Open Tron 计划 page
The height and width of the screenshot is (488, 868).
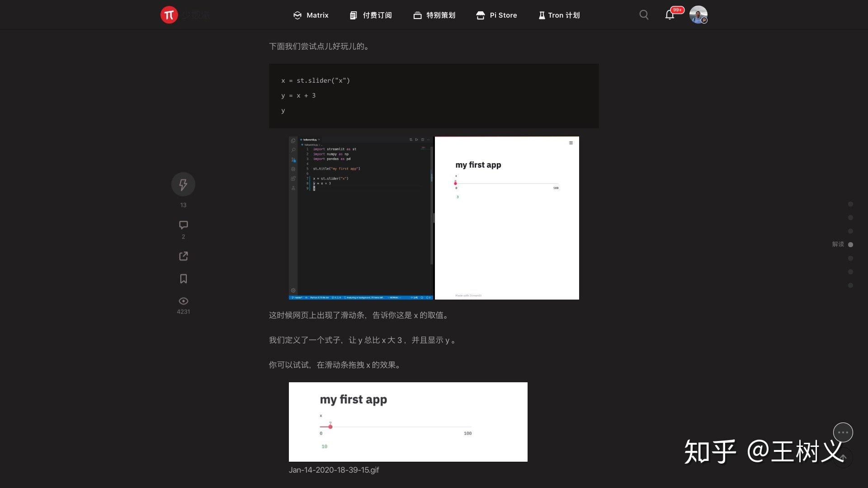click(x=559, y=15)
